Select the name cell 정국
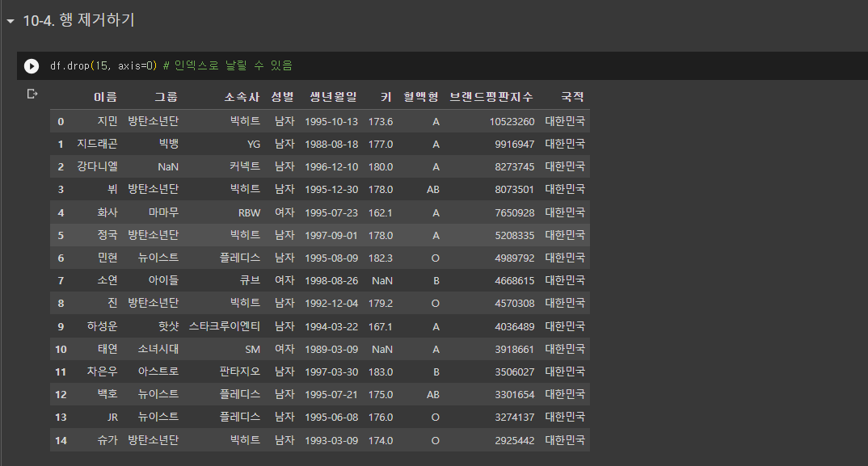Image resolution: width=868 pixels, height=466 pixels. 107,235
